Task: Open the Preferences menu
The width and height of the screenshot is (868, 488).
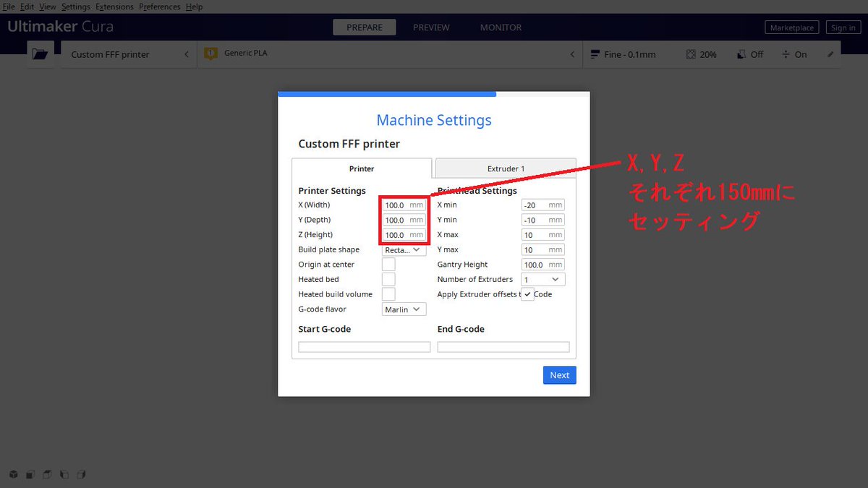Action: pyautogui.click(x=160, y=7)
